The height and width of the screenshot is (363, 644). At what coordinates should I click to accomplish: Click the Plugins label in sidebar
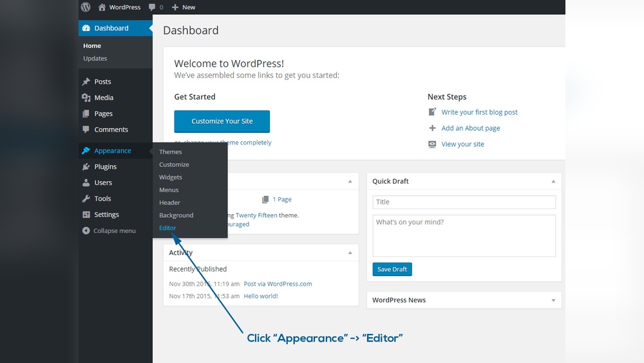(106, 166)
